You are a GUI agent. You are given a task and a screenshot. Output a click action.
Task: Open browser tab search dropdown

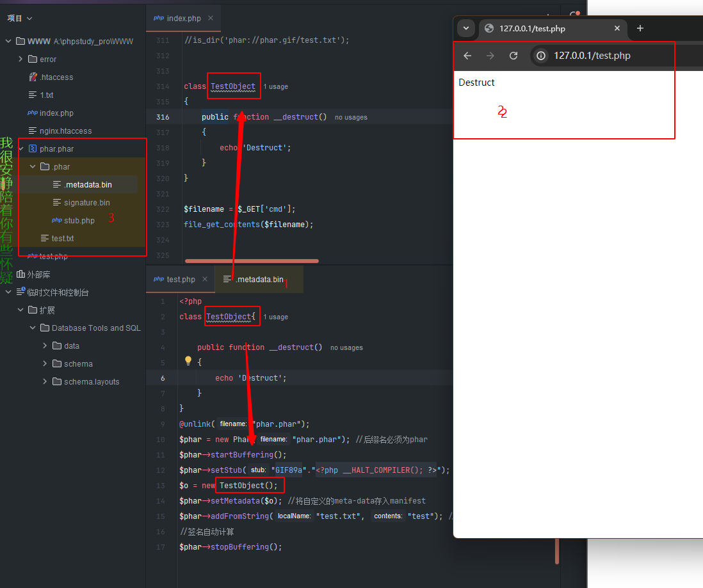coord(466,28)
